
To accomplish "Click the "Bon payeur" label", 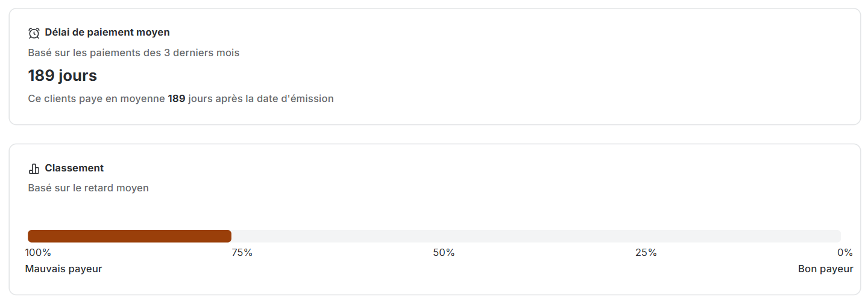I will click(x=826, y=269).
